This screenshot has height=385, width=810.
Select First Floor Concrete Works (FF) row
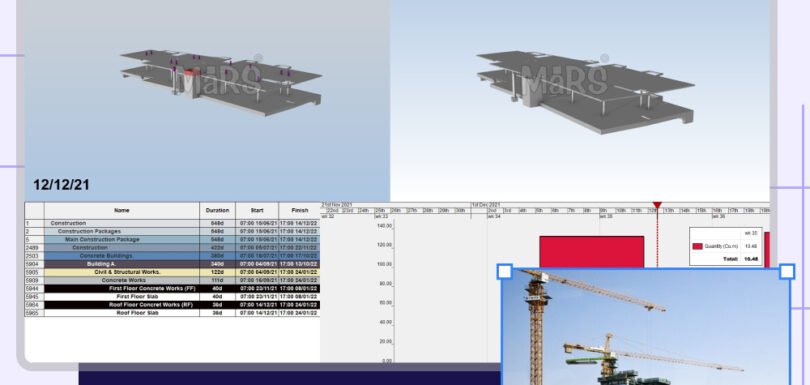pyautogui.click(x=173, y=288)
